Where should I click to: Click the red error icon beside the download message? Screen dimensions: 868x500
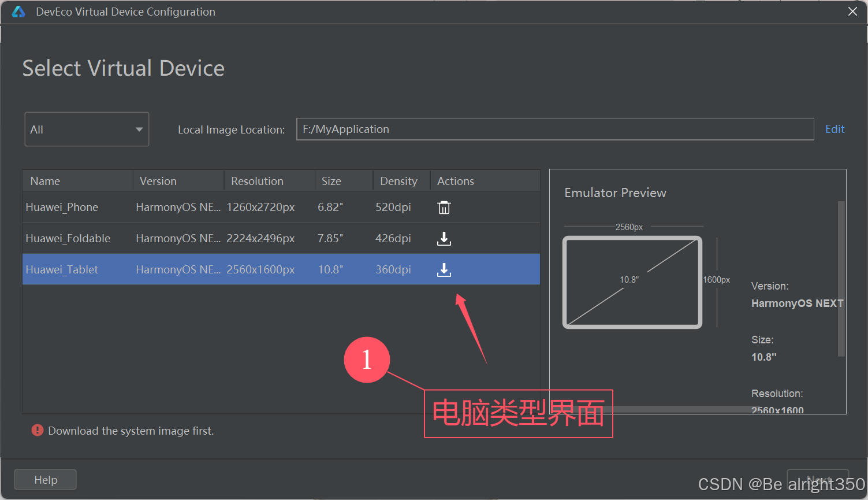pos(38,430)
